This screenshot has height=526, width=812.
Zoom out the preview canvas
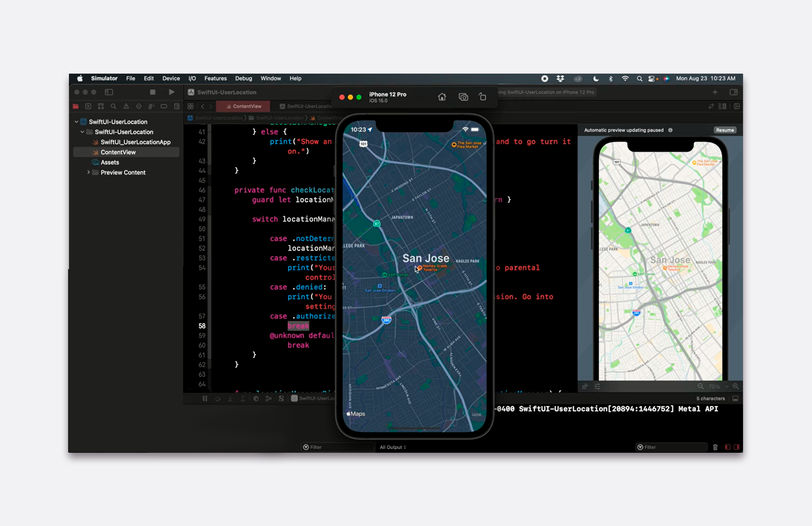[700, 386]
